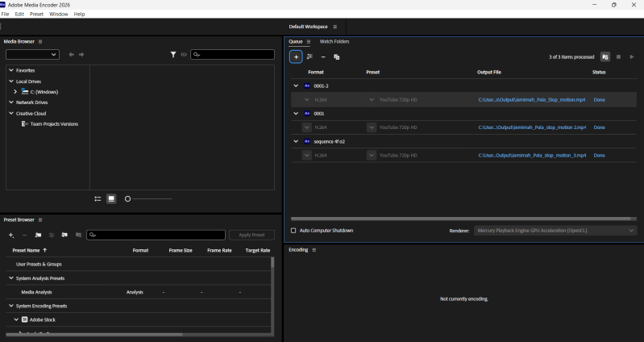Toggle the Media Browser eye view icon
644x342 pixels.
click(x=184, y=54)
